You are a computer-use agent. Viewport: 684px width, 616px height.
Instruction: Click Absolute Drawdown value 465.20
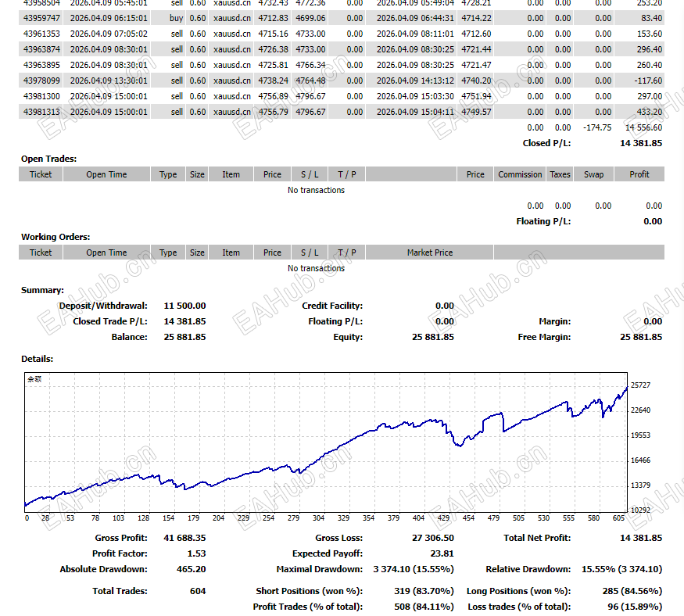191,569
